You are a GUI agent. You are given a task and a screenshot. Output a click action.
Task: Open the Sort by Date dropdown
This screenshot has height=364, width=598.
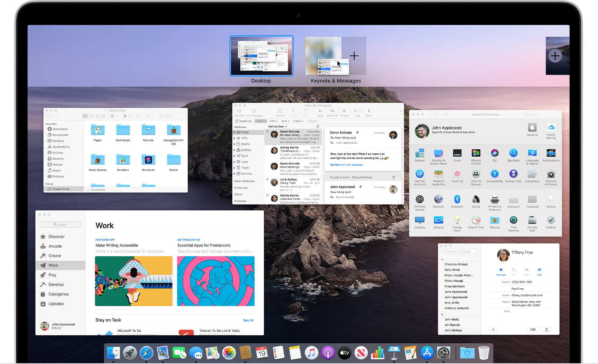click(x=278, y=126)
